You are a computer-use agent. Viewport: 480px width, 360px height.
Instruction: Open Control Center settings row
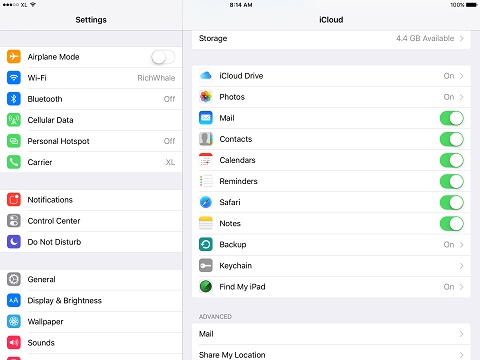91,221
